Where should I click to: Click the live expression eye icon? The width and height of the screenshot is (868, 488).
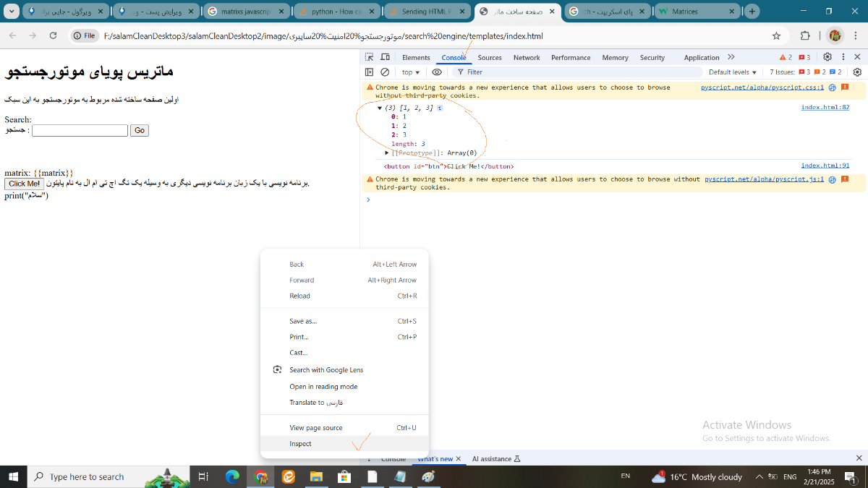tap(437, 72)
